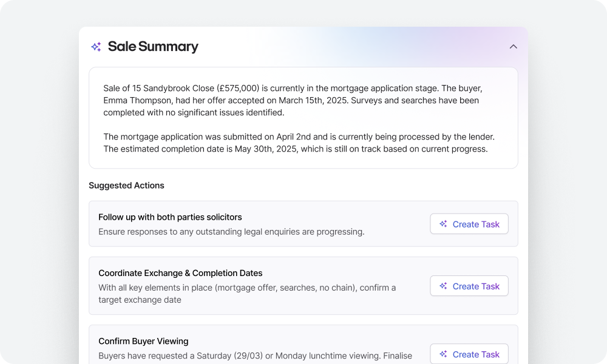
Task: Select 'Follow up with both parties solicitors' title
Action: coord(170,217)
